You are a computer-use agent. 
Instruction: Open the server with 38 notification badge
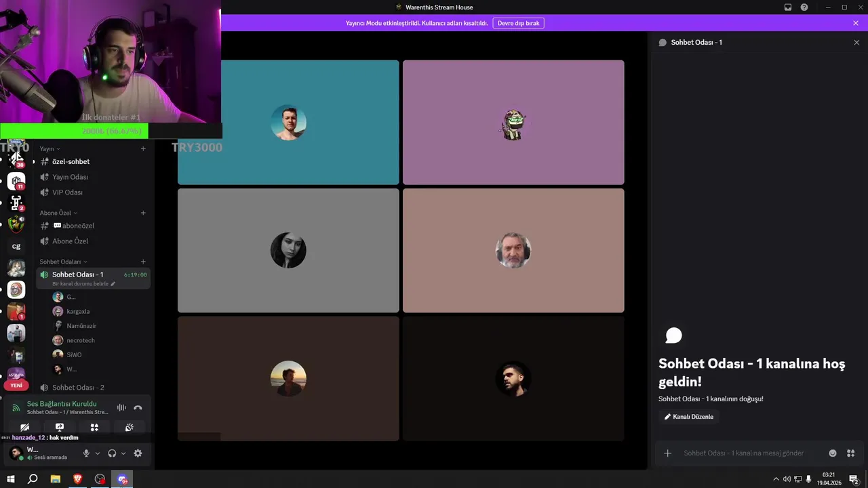pos(16,159)
